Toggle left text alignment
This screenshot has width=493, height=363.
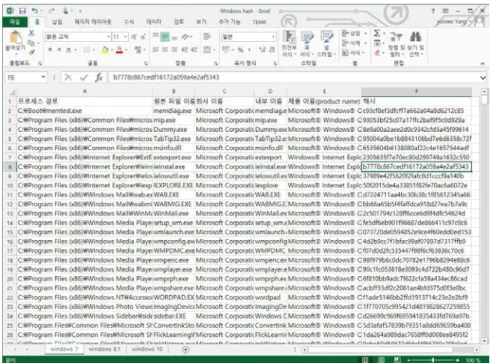tap(155, 50)
